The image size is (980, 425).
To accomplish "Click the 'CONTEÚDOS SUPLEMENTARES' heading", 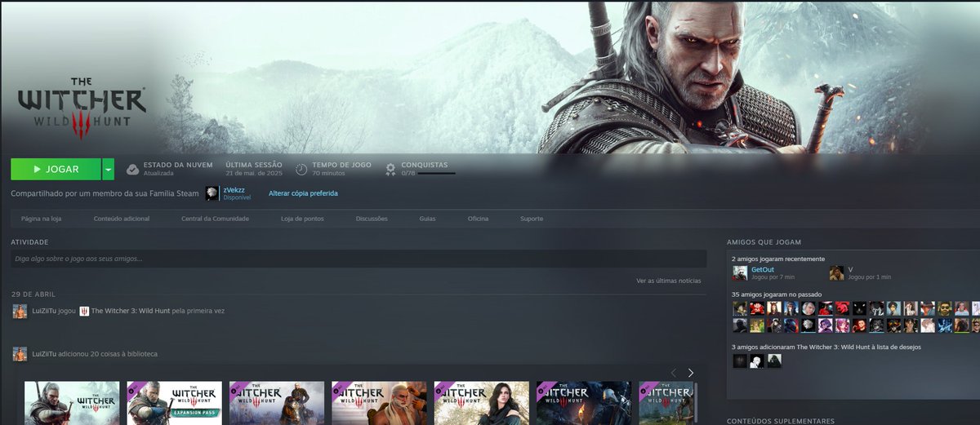I will 781,421.
